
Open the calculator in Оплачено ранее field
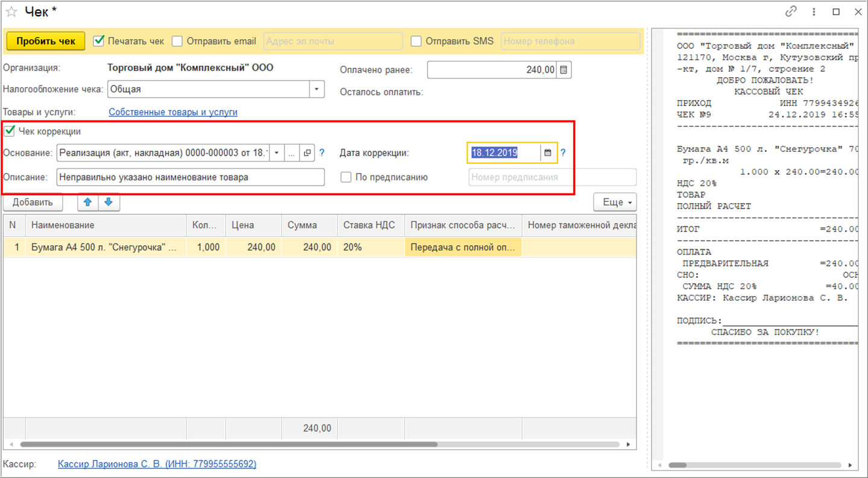click(x=564, y=70)
